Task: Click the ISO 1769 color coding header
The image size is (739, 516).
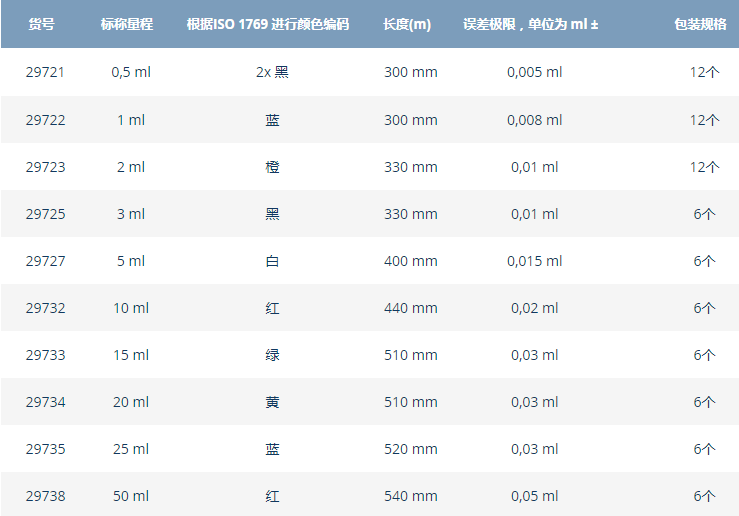Action: pyautogui.click(x=268, y=24)
